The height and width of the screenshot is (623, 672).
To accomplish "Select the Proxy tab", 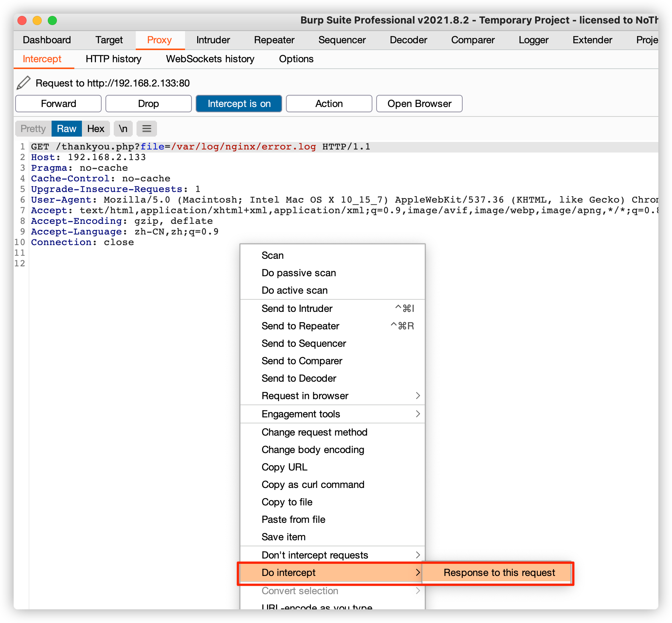I will coord(160,40).
